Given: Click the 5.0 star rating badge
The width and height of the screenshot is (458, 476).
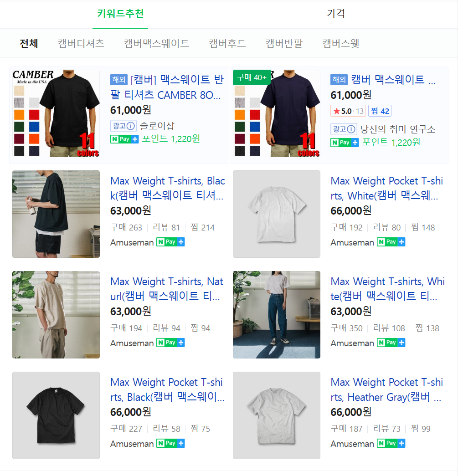Looking at the screenshot, I should click(x=348, y=111).
